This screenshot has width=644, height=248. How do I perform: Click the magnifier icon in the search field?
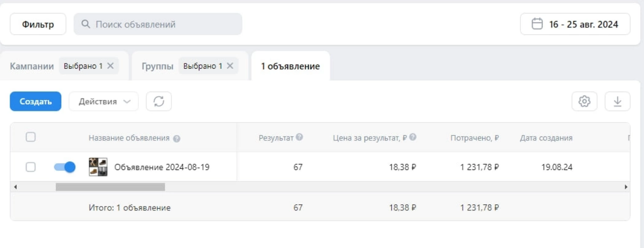(86, 24)
